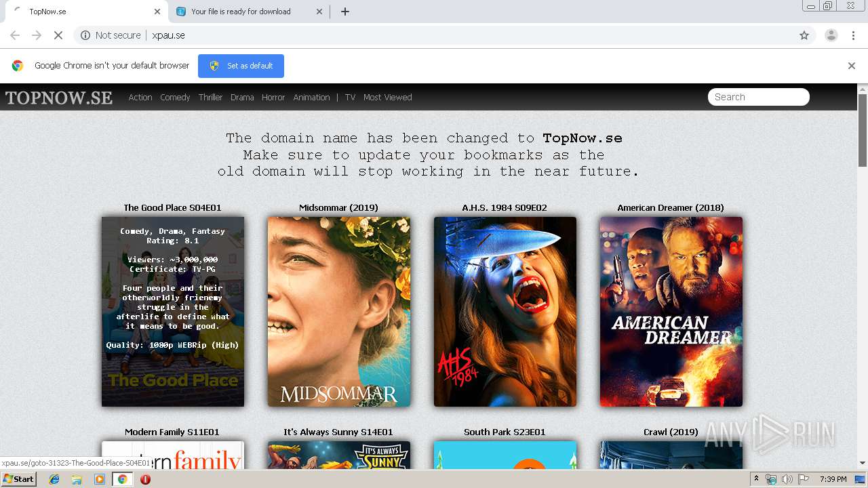This screenshot has height=488, width=868.
Task: Open the Modern Family poster
Action: click(173, 455)
